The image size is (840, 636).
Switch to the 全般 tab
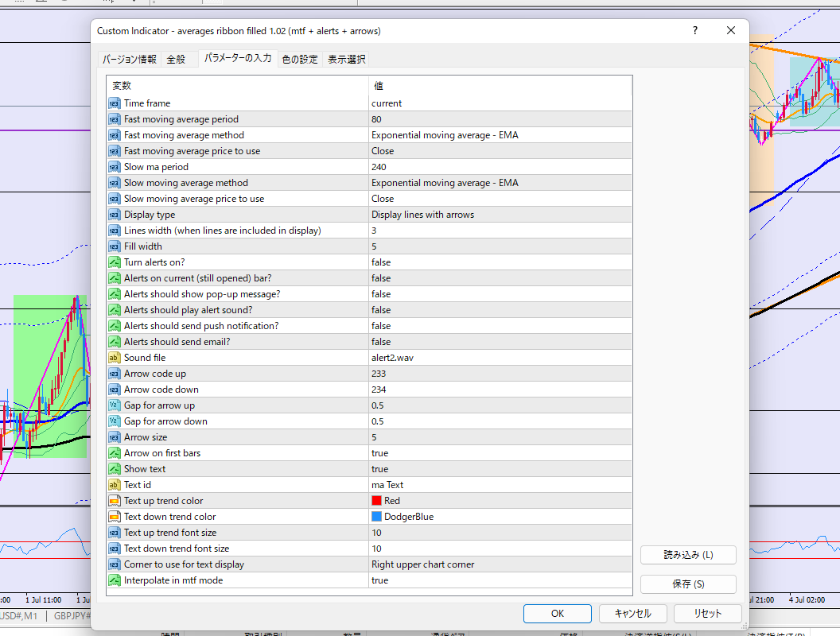[177, 59]
